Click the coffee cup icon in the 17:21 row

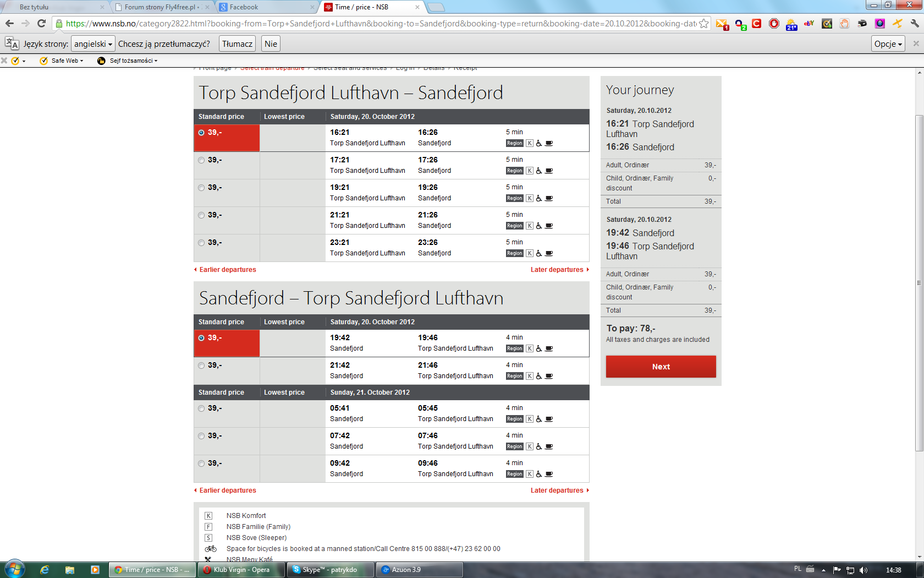(549, 171)
